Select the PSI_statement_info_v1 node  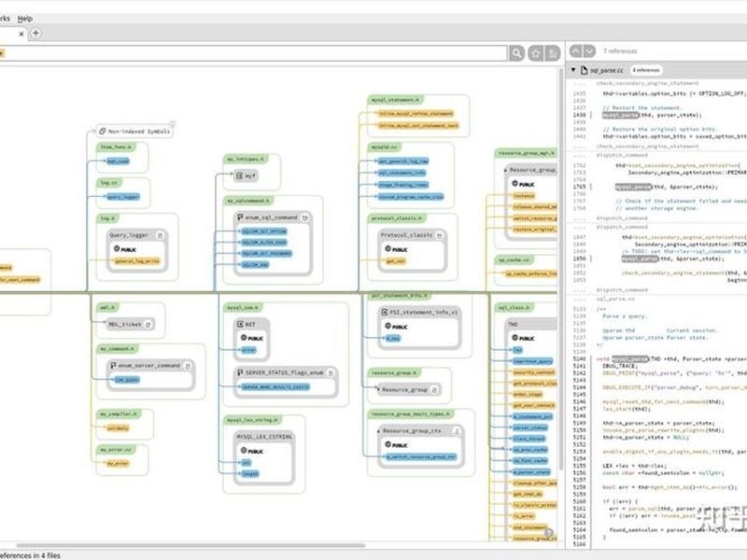point(419,313)
